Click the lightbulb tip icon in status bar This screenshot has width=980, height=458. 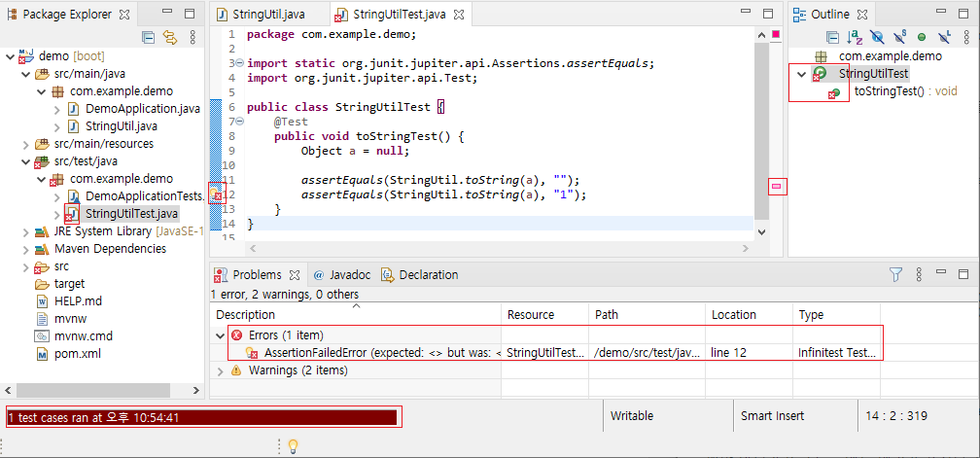[x=292, y=446]
